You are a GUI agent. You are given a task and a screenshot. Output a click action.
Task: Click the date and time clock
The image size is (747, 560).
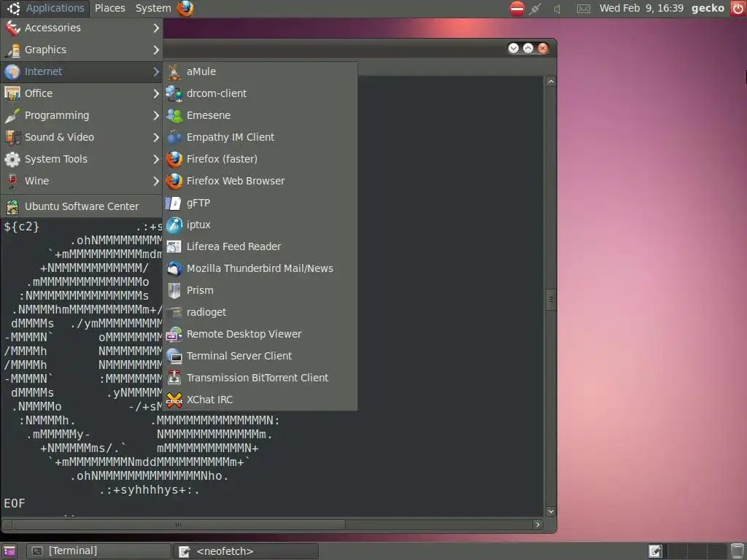(x=641, y=8)
